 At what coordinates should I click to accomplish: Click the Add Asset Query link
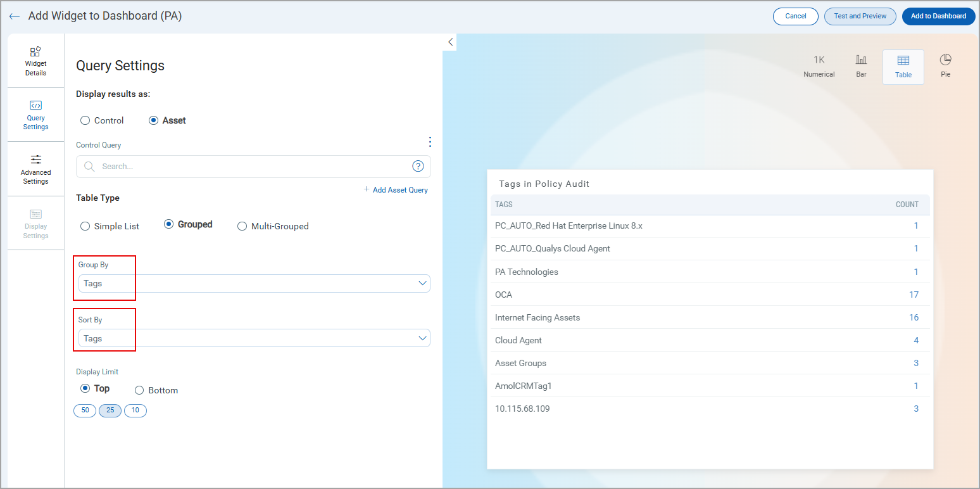[x=396, y=189]
